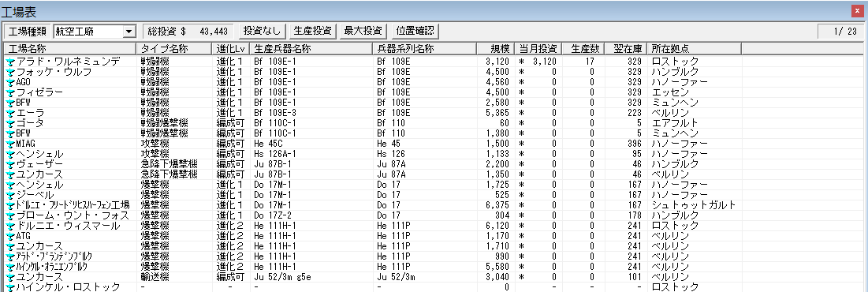Screen dimensions: 868x292
Task: Click the production count 17
Action: coord(590,62)
